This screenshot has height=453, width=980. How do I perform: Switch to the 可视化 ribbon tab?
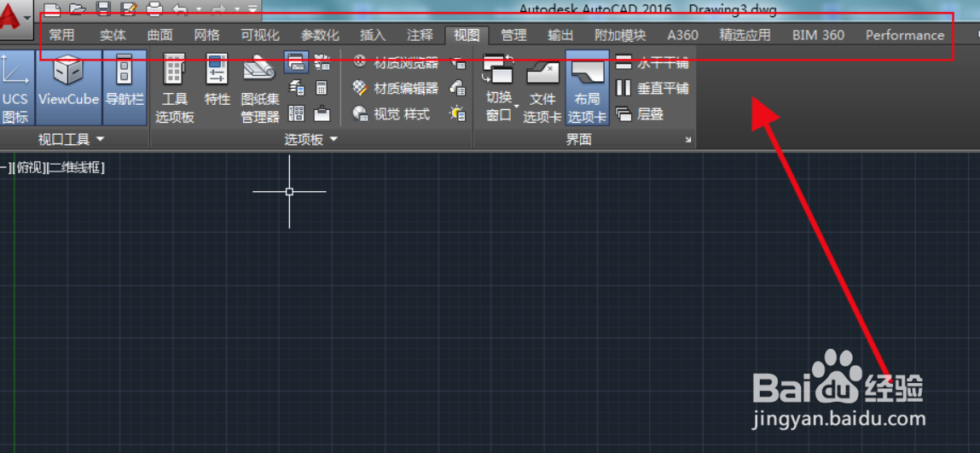pos(260,35)
